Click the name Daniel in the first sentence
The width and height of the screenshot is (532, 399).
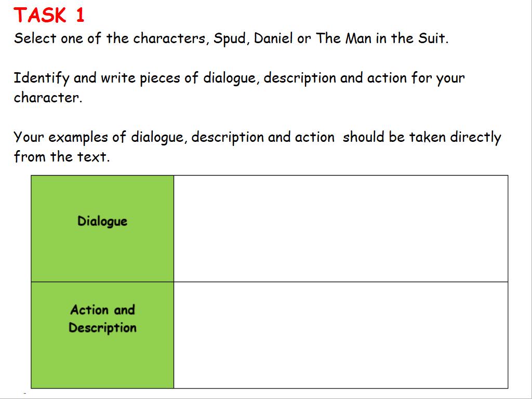tap(273, 39)
